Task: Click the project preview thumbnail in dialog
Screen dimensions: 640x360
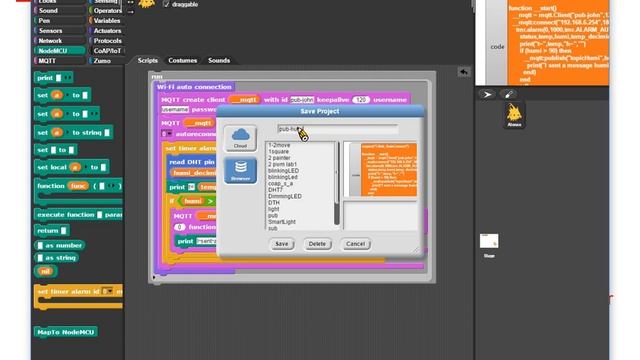Action: pyautogui.click(x=380, y=169)
